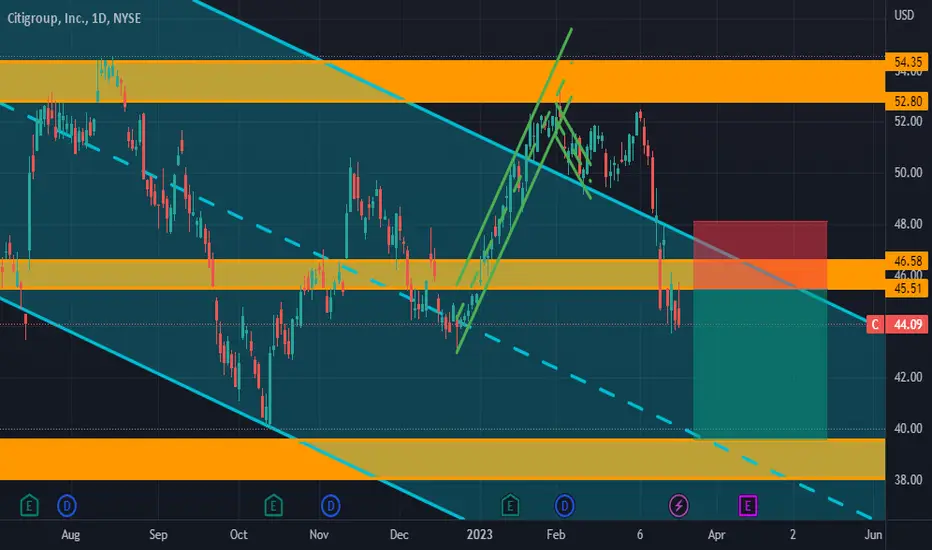
Task: Click the dividend marker above the Feb label
Action: click(564, 506)
